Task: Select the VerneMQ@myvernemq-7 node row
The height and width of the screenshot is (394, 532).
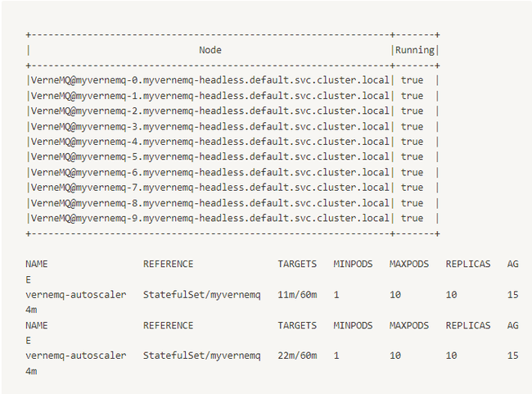Action: 232,188
